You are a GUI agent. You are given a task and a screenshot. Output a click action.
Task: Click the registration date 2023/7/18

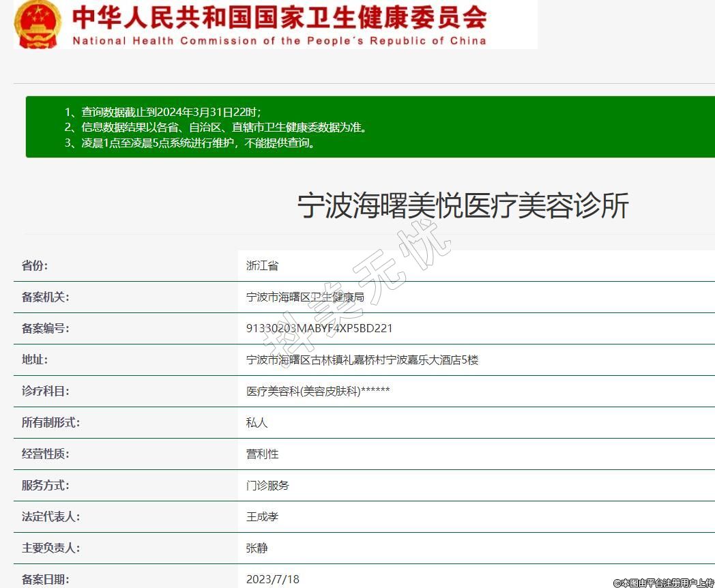pyautogui.click(x=272, y=579)
